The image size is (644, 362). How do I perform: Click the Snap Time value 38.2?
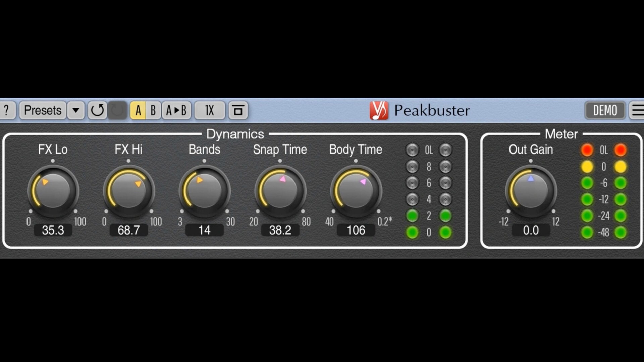pos(280,230)
